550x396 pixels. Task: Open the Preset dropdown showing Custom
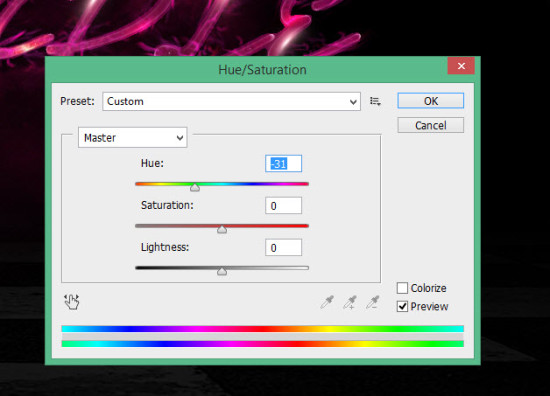(232, 101)
